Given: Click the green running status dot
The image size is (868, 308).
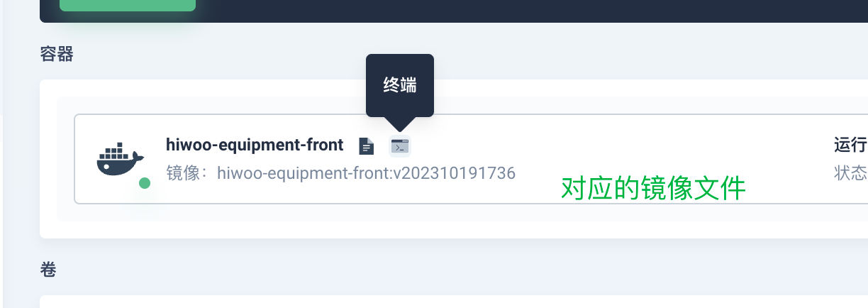Looking at the screenshot, I should tap(145, 183).
